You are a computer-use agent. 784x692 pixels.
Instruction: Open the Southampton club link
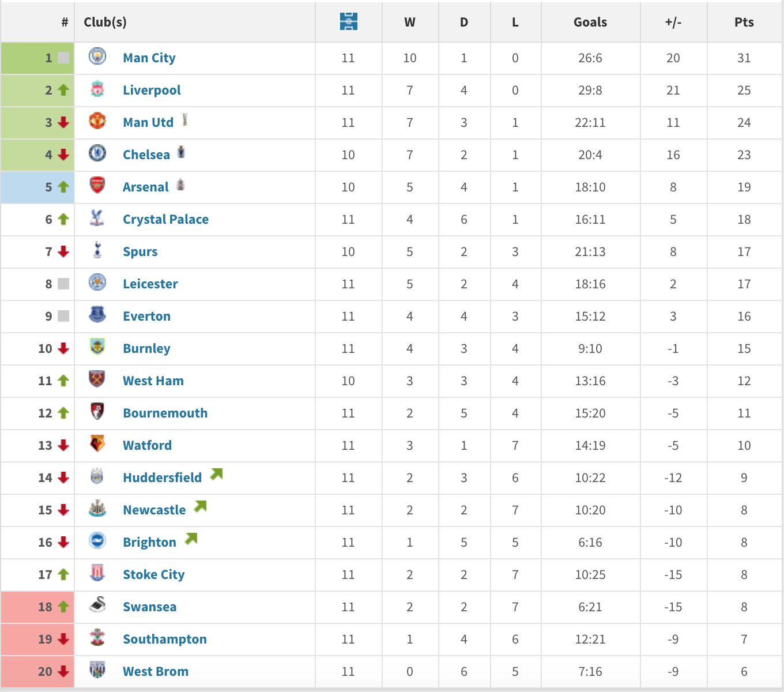[x=164, y=639]
